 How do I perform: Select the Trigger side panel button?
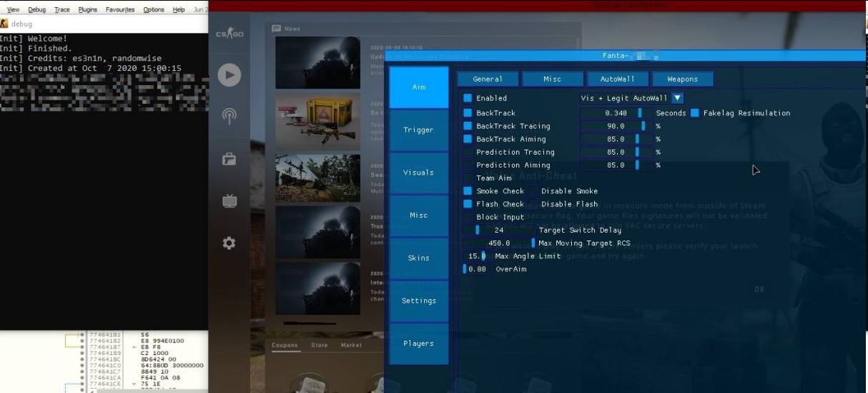click(419, 130)
